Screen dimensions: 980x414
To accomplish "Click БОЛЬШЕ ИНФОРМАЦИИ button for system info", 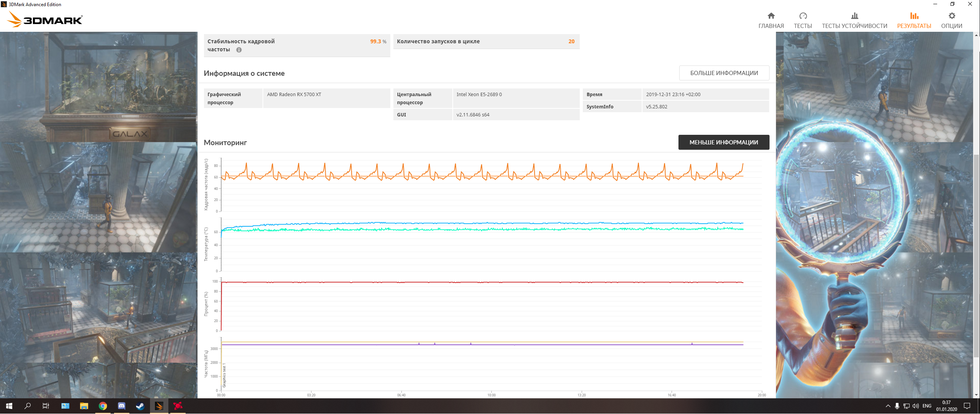I will (x=724, y=73).
